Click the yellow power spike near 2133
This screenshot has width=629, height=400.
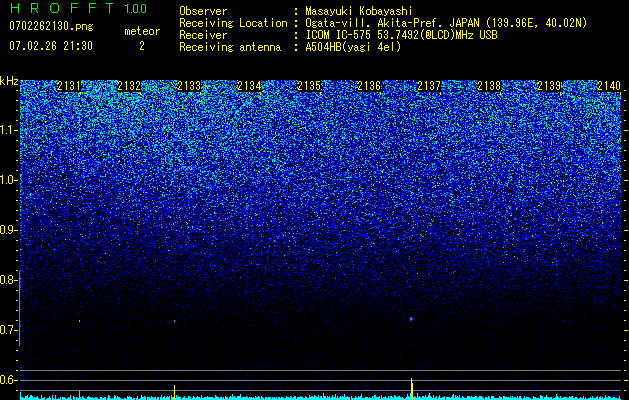coord(174,392)
